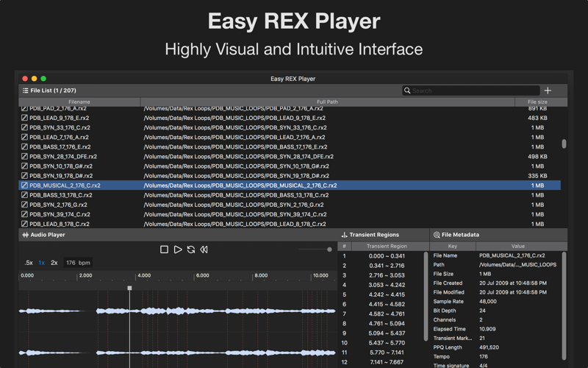Click the File Metadata panel icon
Image resolution: width=588 pixels, height=368 pixels.
[x=437, y=235]
